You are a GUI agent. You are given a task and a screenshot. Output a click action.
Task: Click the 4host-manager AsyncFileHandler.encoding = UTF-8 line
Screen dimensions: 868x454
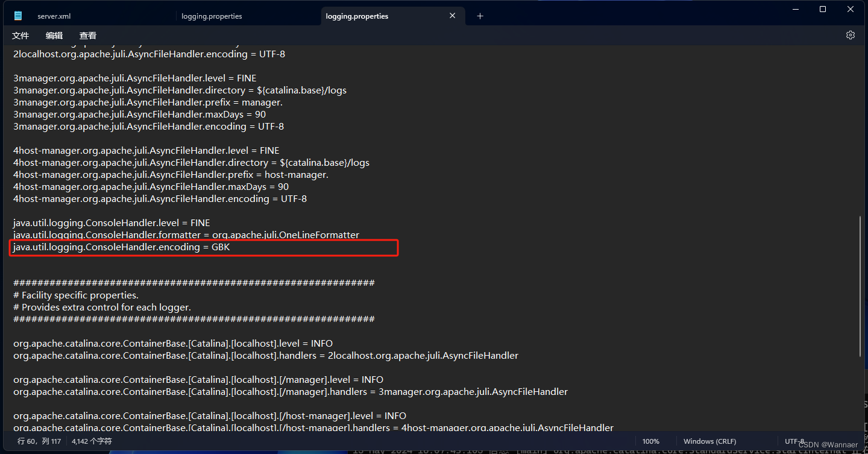[160, 199]
